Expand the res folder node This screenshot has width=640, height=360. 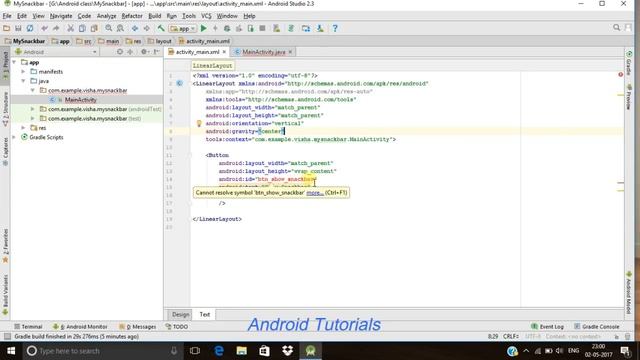(24, 128)
